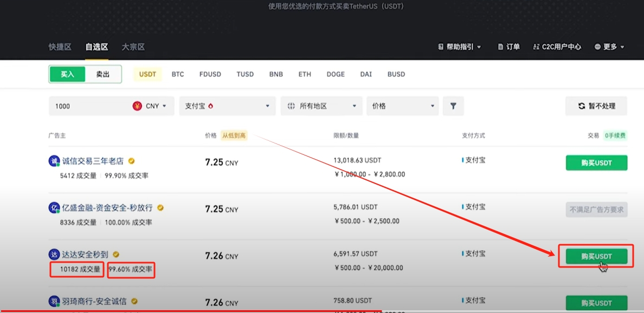Select the USDT coin tab
This screenshot has width=644, height=313.
pos(148,74)
